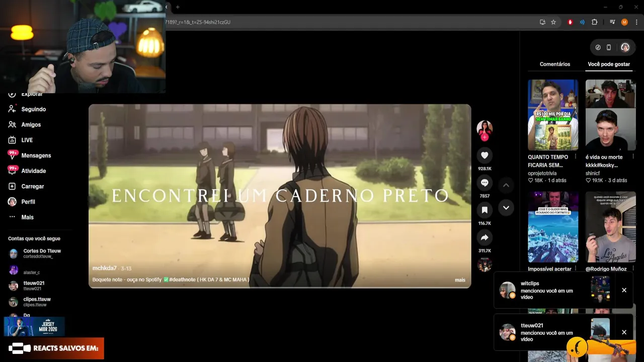Open Chrome media controls music-note icon

pyautogui.click(x=612, y=22)
